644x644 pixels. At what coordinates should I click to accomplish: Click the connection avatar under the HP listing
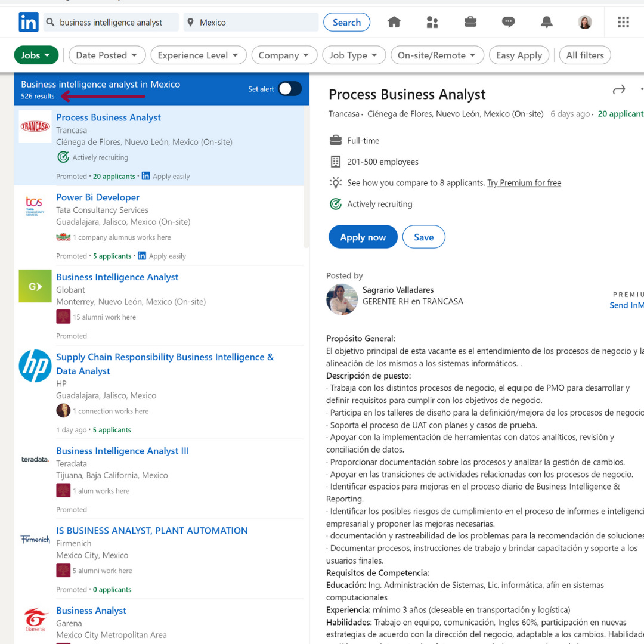click(x=63, y=410)
